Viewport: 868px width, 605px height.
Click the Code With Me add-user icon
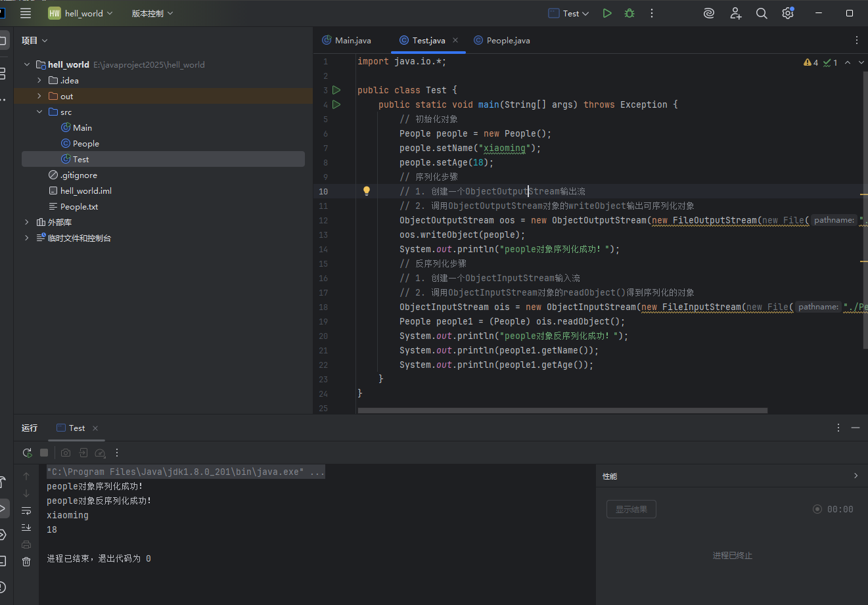pos(735,13)
